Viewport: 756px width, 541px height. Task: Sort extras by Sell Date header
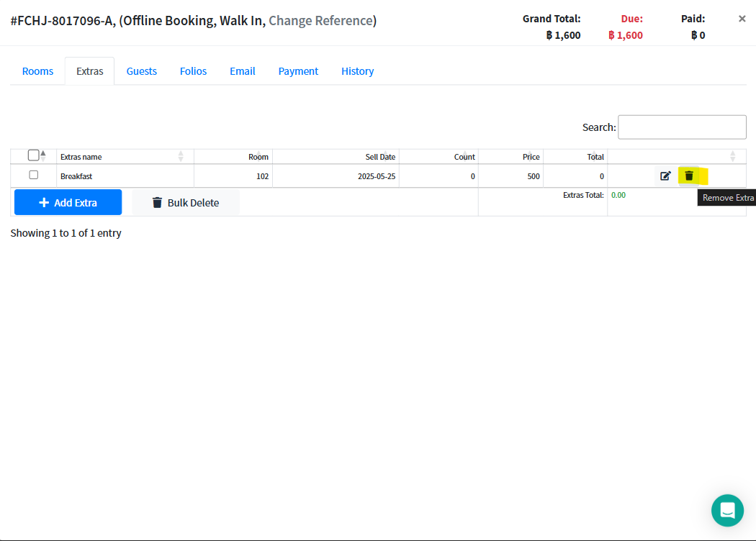click(x=380, y=157)
